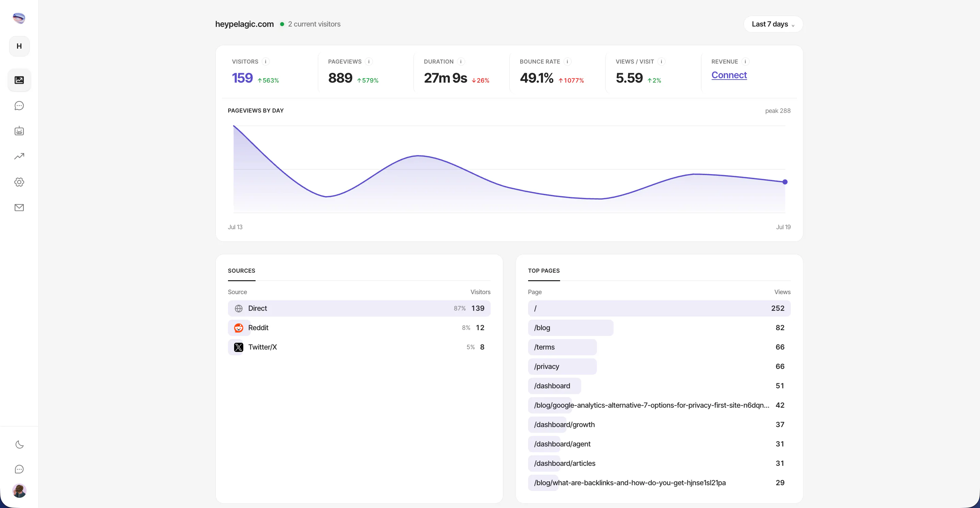Open the /blog page row

coord(659,328)
